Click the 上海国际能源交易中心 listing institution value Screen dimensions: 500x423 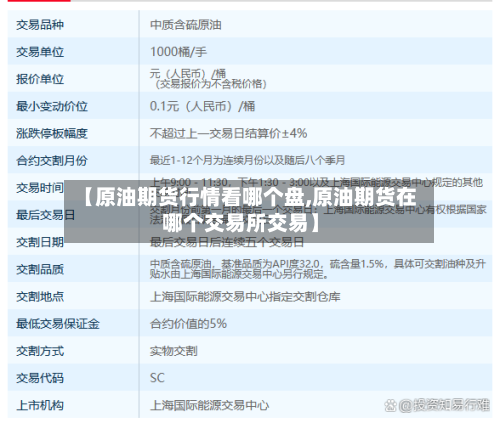pos(210,405)
